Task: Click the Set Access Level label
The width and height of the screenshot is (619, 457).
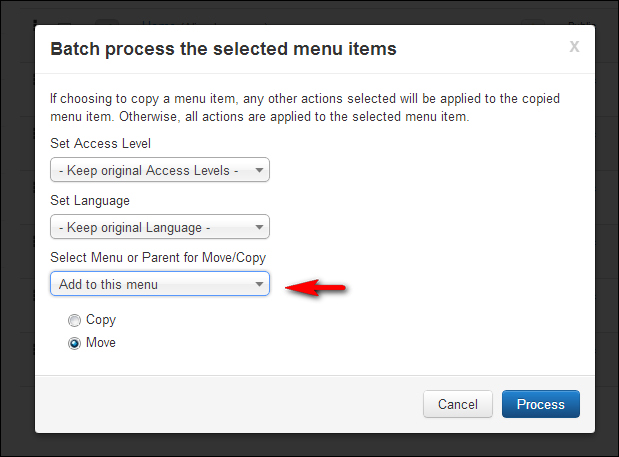Action: pyautogui.click(x=101, y=143)
